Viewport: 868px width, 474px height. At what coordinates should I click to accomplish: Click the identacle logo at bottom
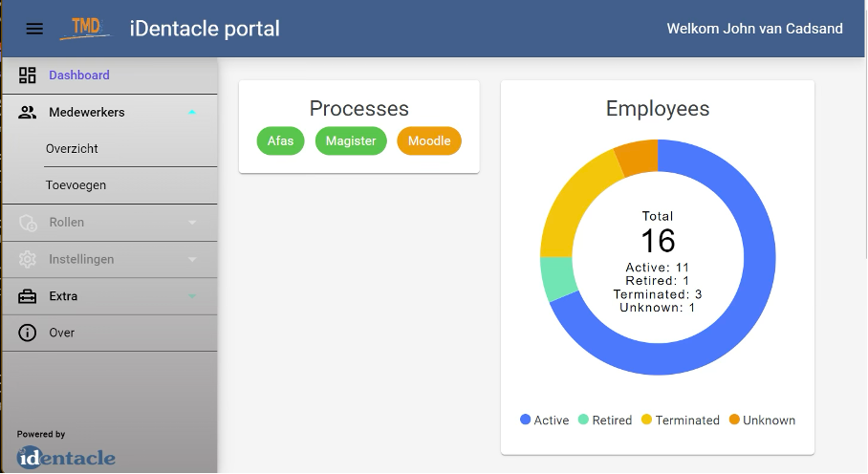pyautogui.click(x=66, y=457)
